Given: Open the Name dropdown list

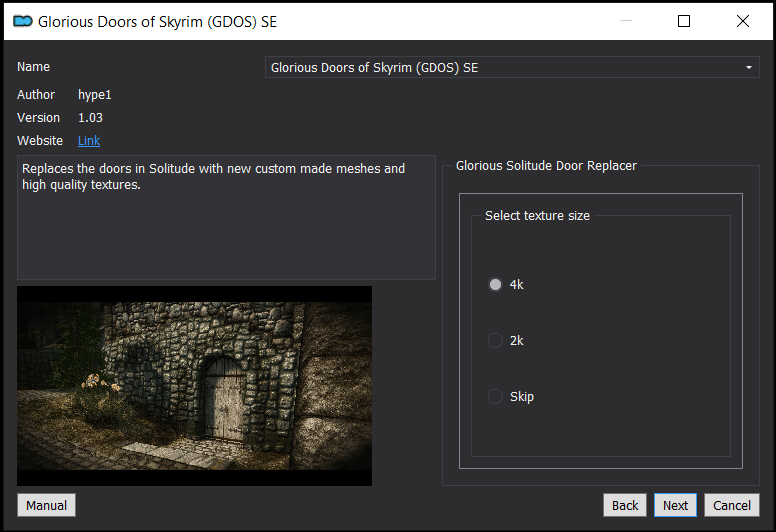Looking at the screenshot, I should [x=512, y=67].
